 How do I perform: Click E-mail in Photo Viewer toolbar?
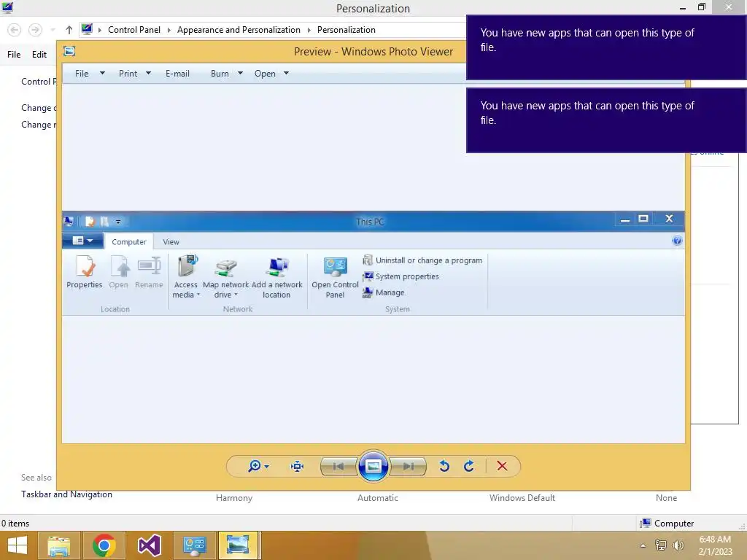[178, 74]
